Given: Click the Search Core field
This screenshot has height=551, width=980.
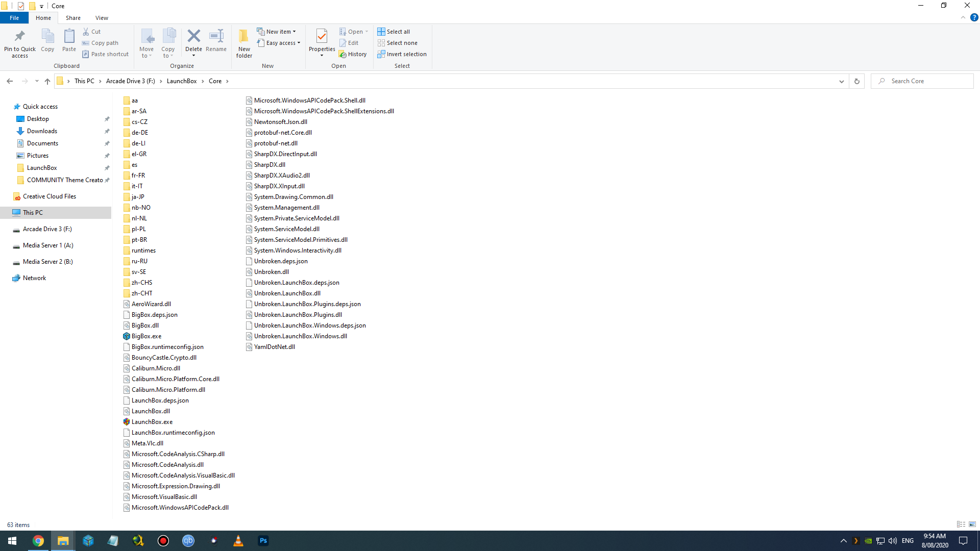Looking at the screenshot, I should click(x=922, y=81).
